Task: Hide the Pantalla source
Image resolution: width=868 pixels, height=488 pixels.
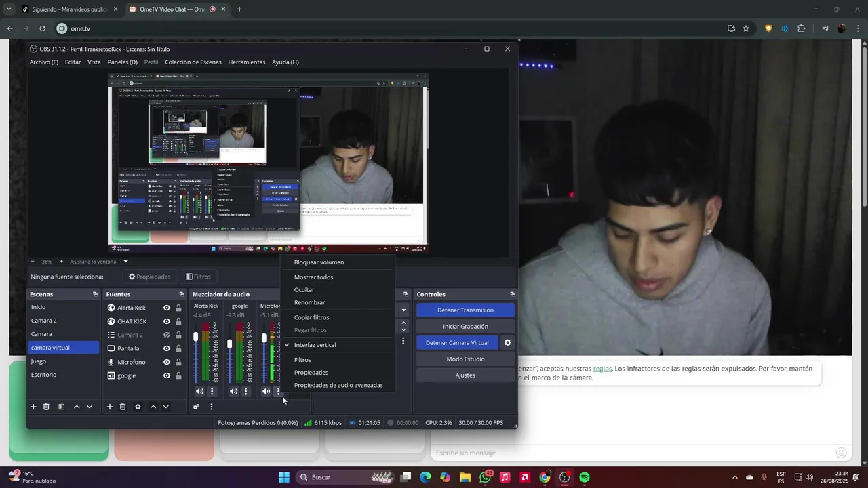Action: (x=167, y=348)
